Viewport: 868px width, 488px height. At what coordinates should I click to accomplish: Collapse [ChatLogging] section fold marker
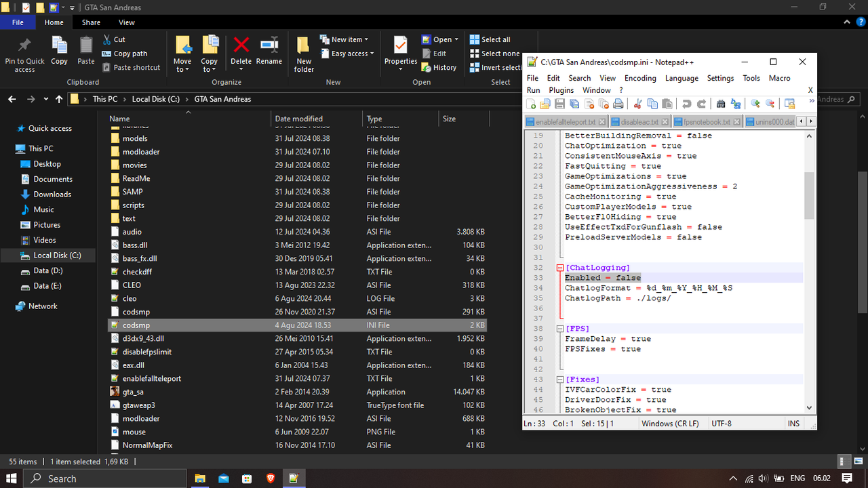[560, 268]
